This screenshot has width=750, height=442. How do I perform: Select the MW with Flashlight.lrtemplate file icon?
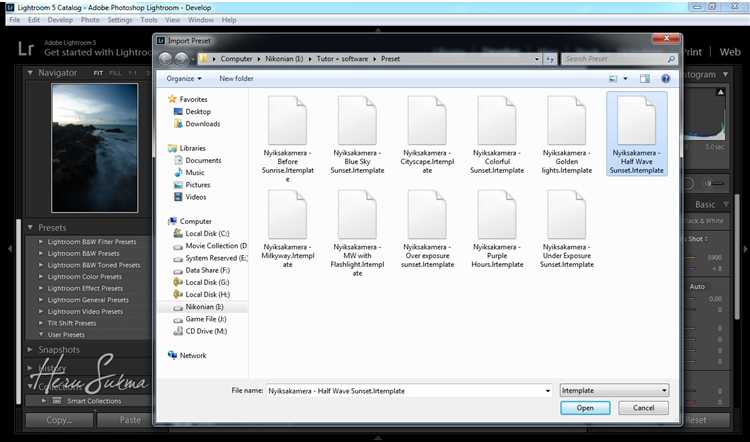click(x=357, y=215)
